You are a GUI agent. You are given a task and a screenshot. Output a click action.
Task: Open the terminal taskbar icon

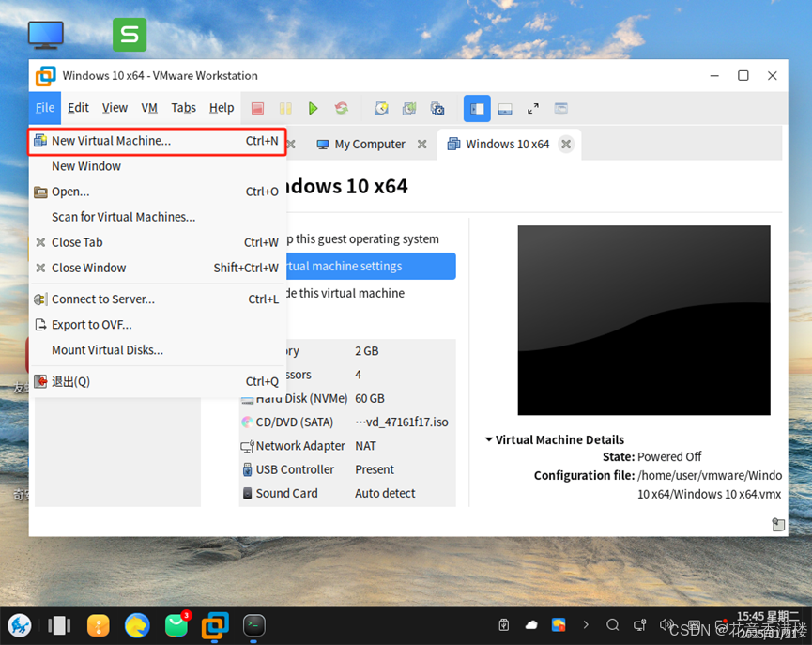click(254, 625)
